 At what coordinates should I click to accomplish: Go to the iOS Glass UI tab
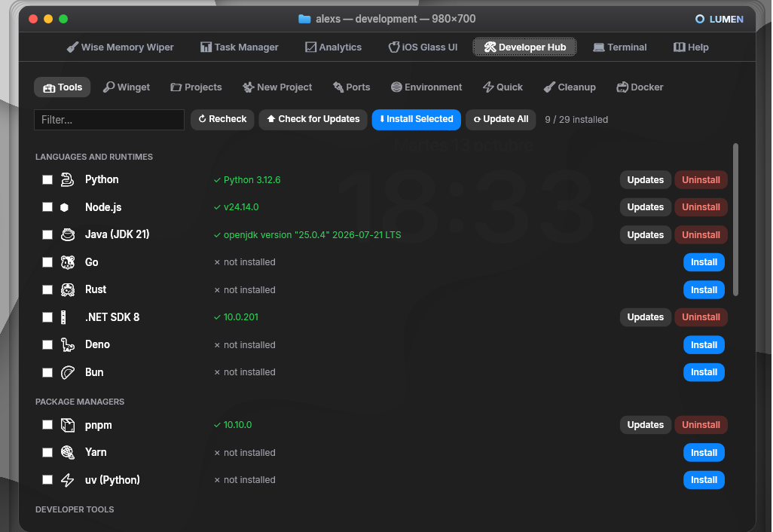tap(423, 47)
